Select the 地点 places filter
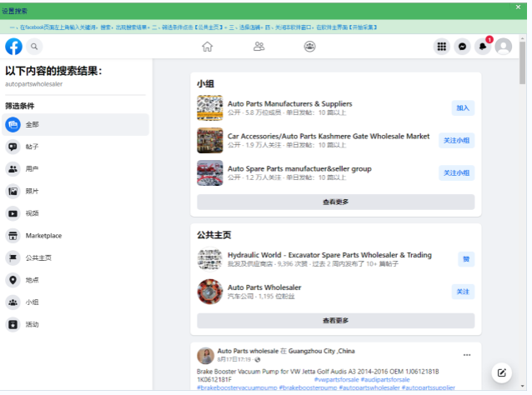Image resolution: width=532 pixels, height=395 pixels. coord(75,280)
